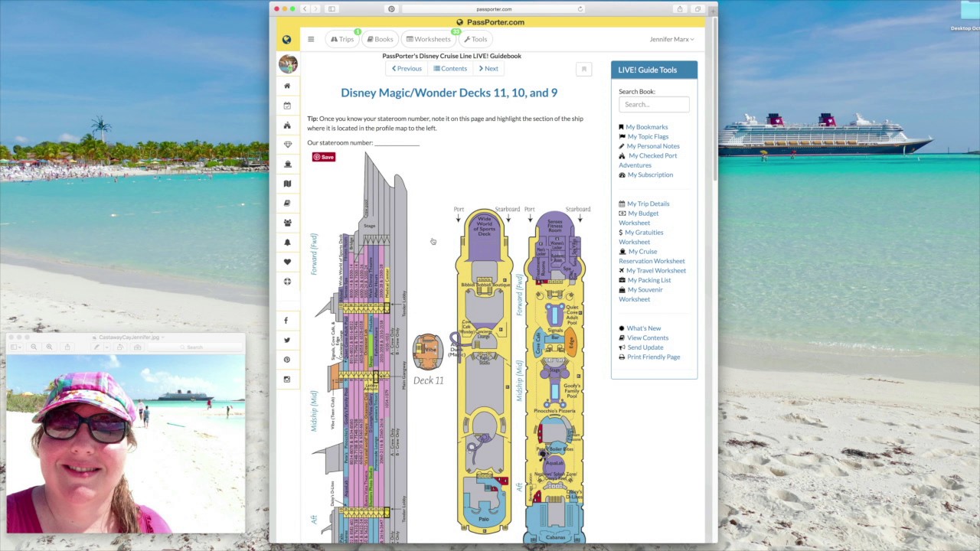Open the Books menu tab
This screenshot has width=980, height=551.
(x=380, y=39)
